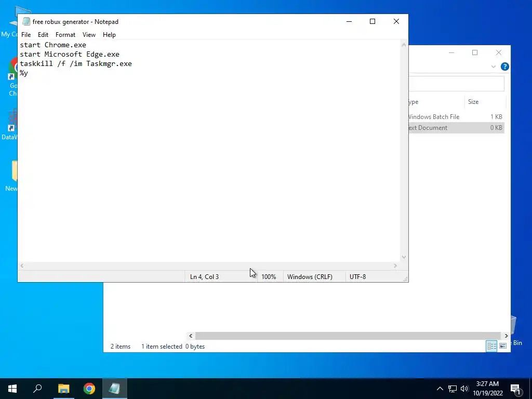Image resolution: width=532 pixels, height=399 pixels.
Task: Place cursor after '%y' text line
Action: point(29,73)
